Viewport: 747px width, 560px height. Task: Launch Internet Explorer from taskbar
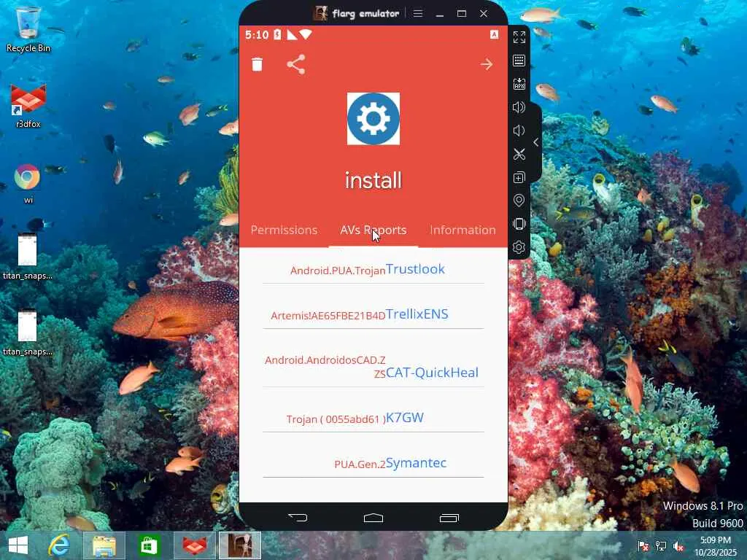60,545
